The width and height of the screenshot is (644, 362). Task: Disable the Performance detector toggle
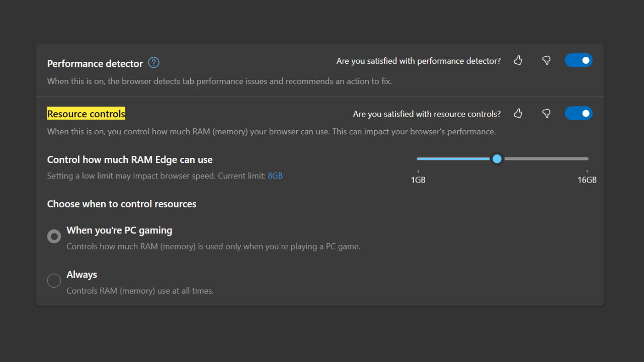[x=579, y=60]
